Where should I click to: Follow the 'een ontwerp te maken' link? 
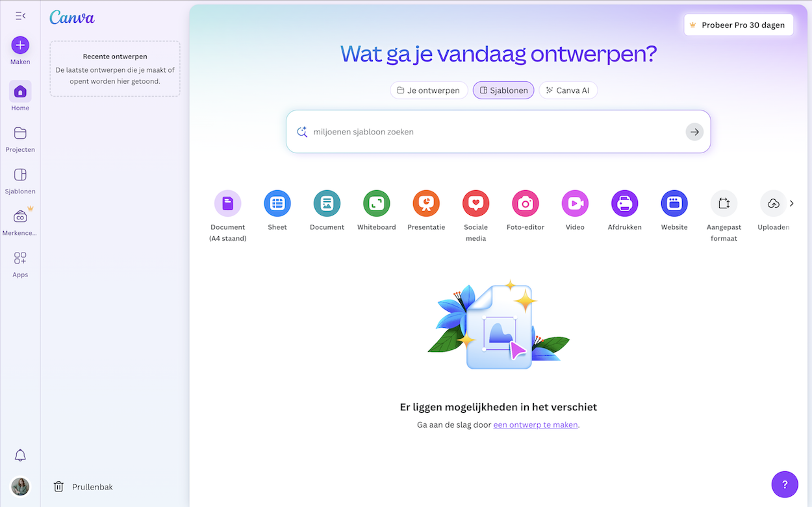(x=535, y=425)
